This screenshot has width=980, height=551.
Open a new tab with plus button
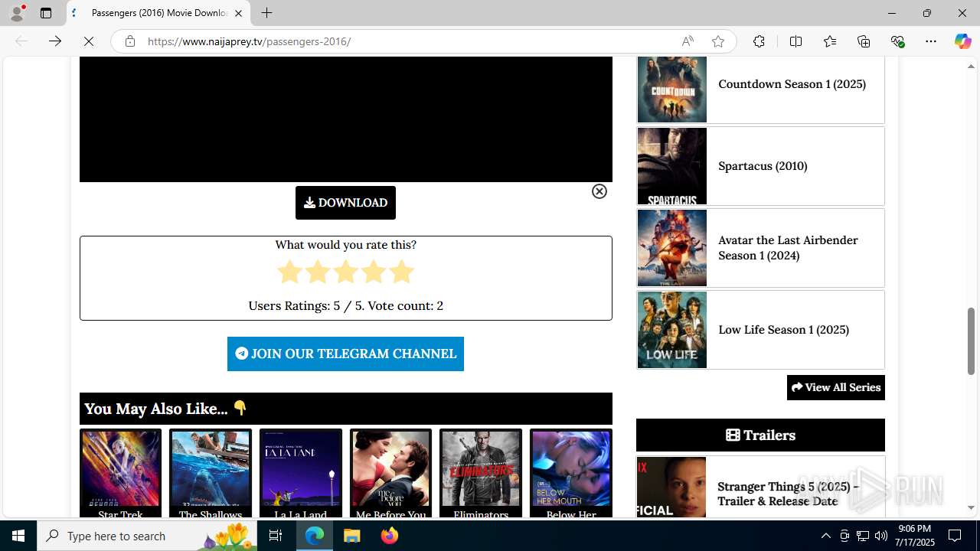coord(266,13)
